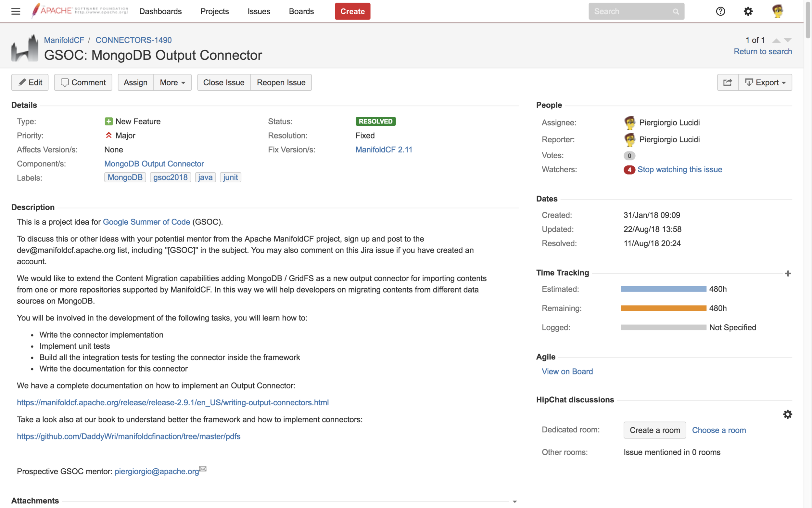Open the View on Board link

[567, 371]
